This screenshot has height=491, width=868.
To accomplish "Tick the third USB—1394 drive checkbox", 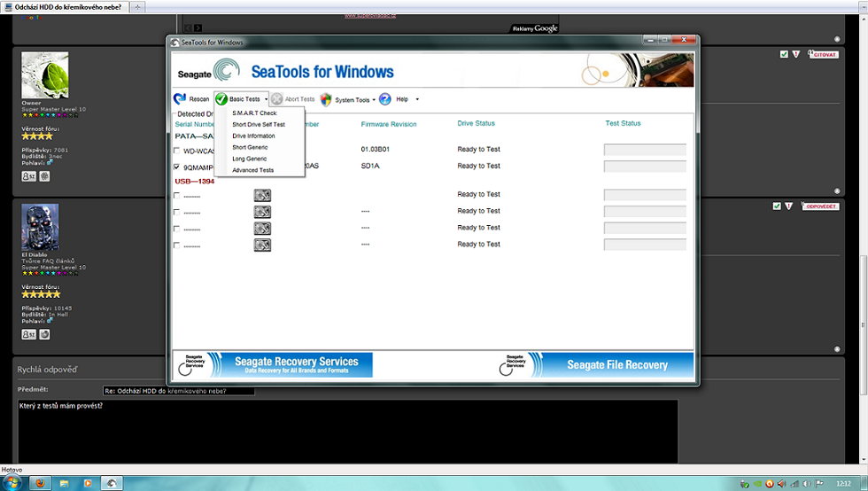I will point(176,229).
